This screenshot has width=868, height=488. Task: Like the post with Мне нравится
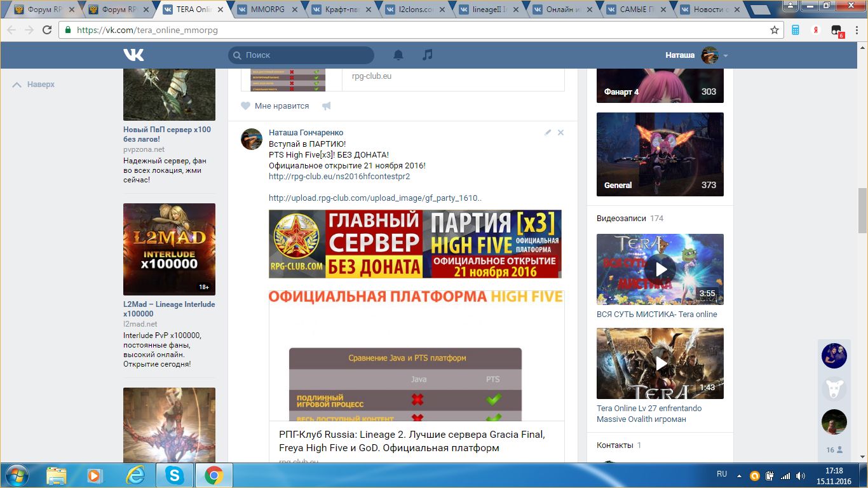pyautogui.click(x=275, y=106)
